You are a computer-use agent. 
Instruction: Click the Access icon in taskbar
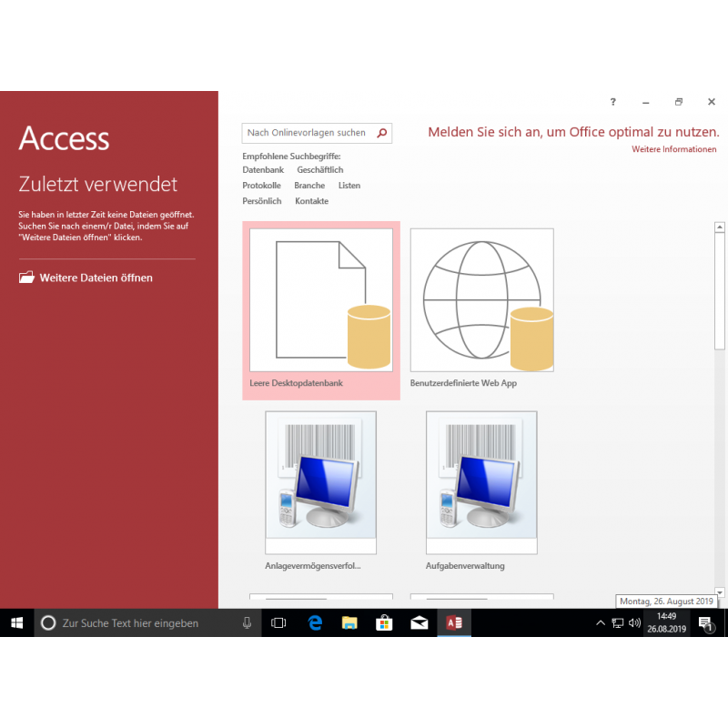[x=453, y=622]
